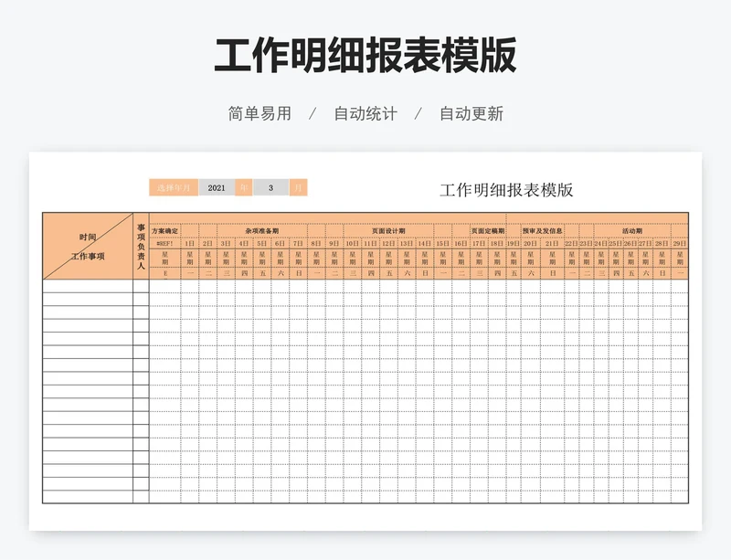Select the 10日 date cell
Image resolution: width=731 pixels, height=560 pixels.
tap(353, 243)
